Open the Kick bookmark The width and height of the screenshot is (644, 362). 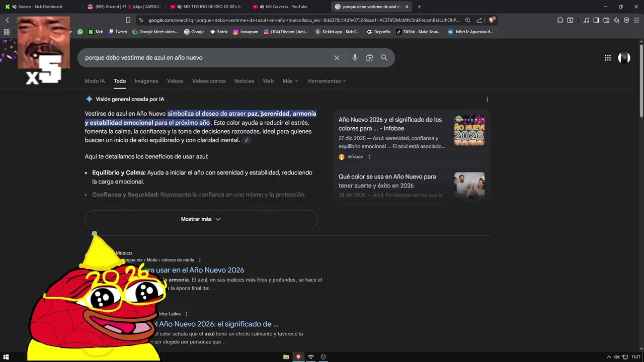pos(96,32)
